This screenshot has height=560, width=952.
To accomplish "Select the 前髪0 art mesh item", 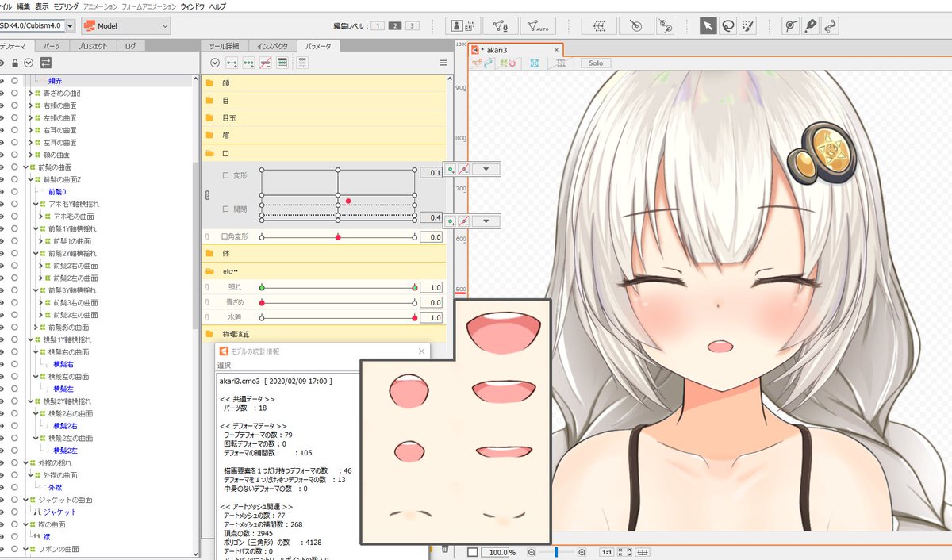I will click(x=57, y=192).
